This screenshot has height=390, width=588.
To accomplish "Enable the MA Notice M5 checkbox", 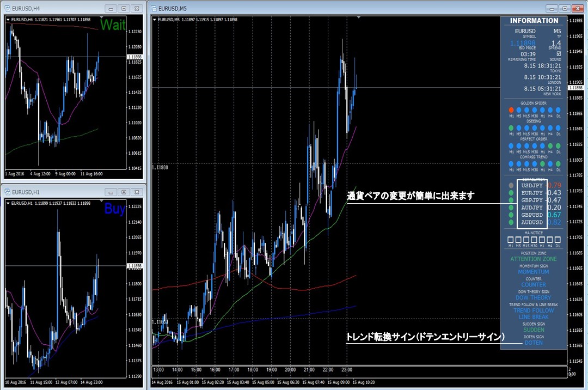I will 518,239.
